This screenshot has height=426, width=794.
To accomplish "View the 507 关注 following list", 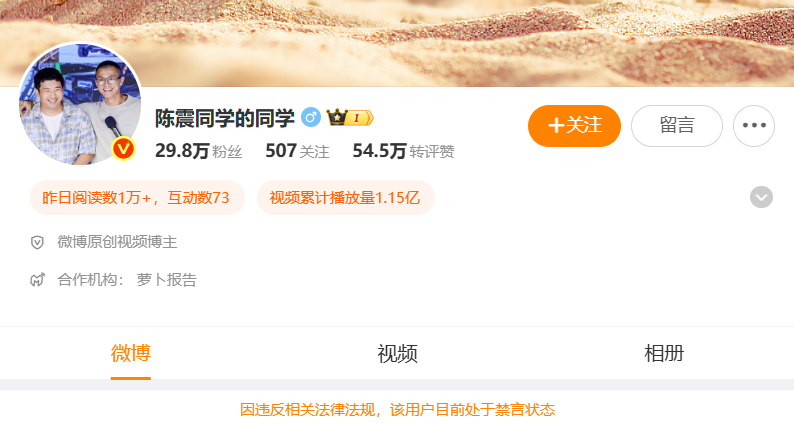I will click(x=297, y=151).
